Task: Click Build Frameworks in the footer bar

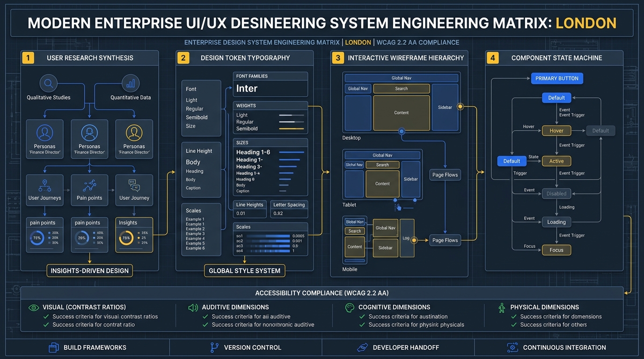Action: [88, 347]
